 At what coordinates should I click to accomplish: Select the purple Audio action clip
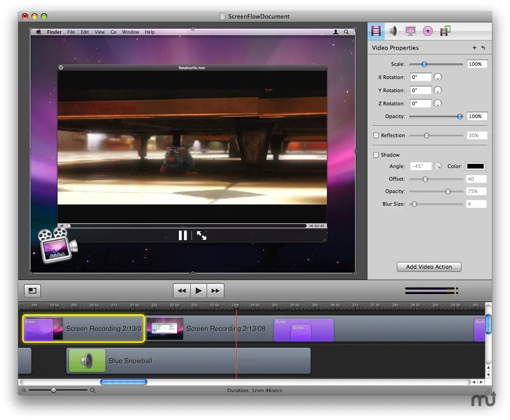pos(303,330)
